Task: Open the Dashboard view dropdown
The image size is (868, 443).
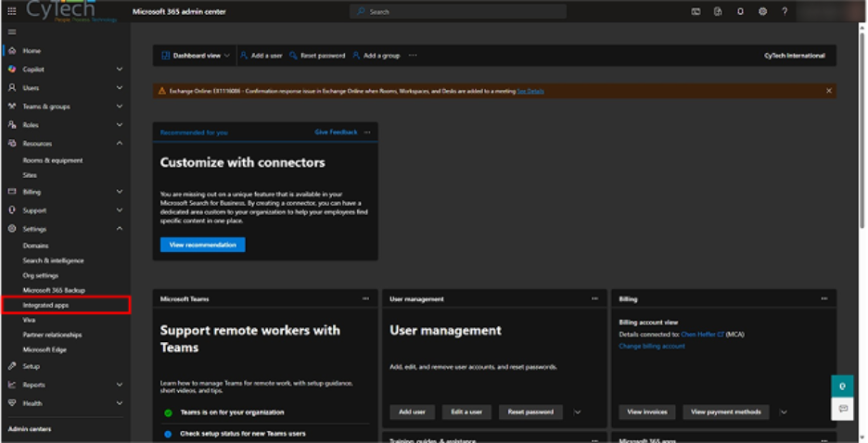Action: 196,56
